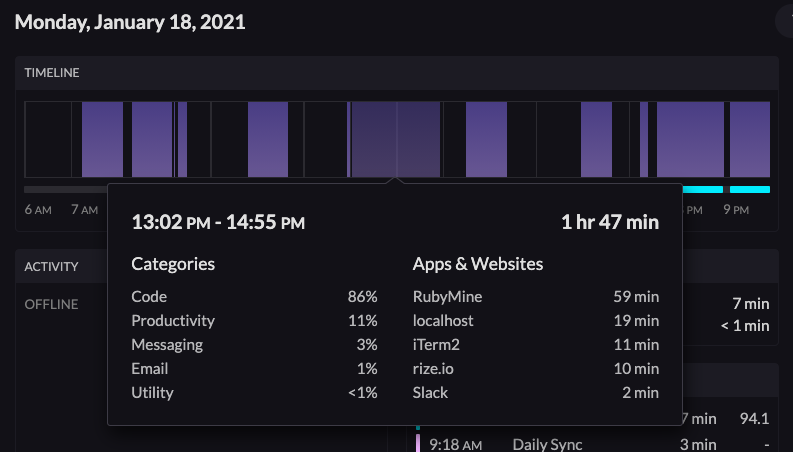Click the ACTIVITY panel header
This screenshot has width=793, height=452.
[52, 266]
